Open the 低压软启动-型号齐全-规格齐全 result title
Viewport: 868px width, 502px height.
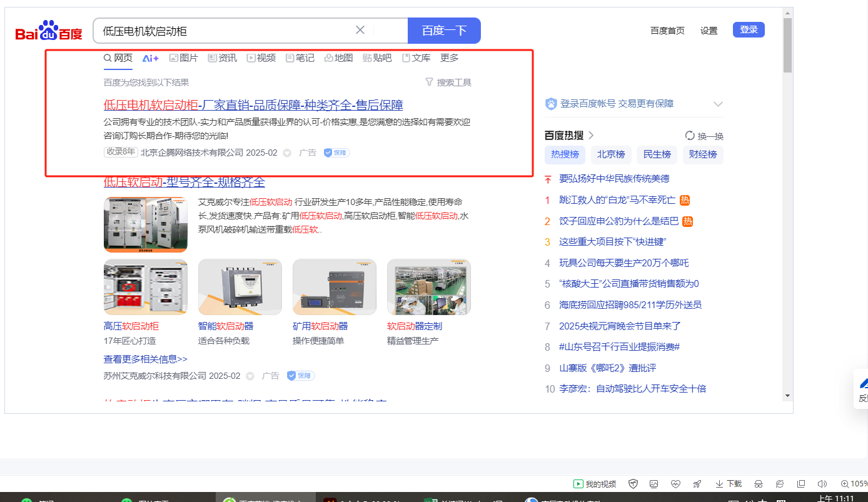[x=184, y=182]
